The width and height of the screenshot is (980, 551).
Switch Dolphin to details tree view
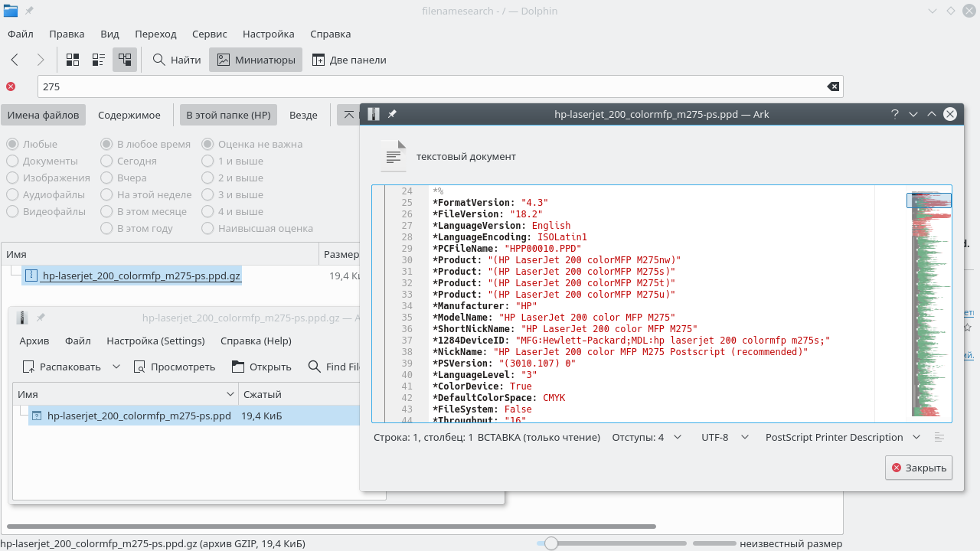click(125, 60)
